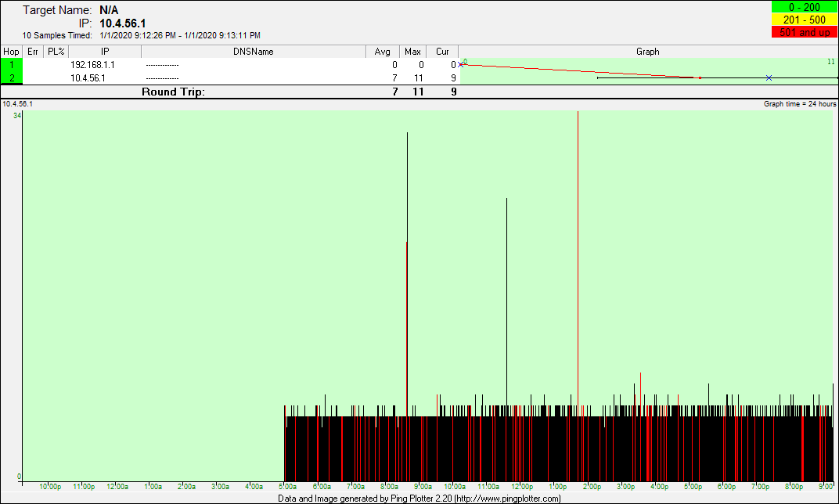The image size is (839, 504).
Task: Click the Hop column header
Action: pyautogui.click(x=12, y=52)
